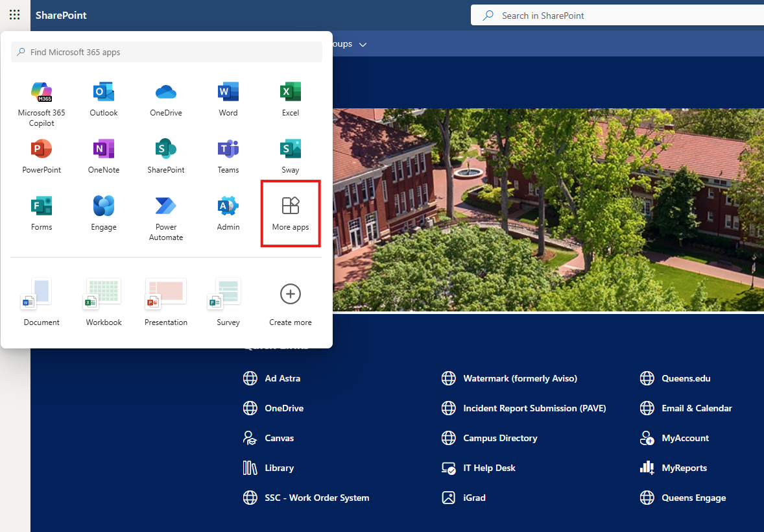Open Teams app icon
Screen dimensions: 764x532
coord(228,150)
